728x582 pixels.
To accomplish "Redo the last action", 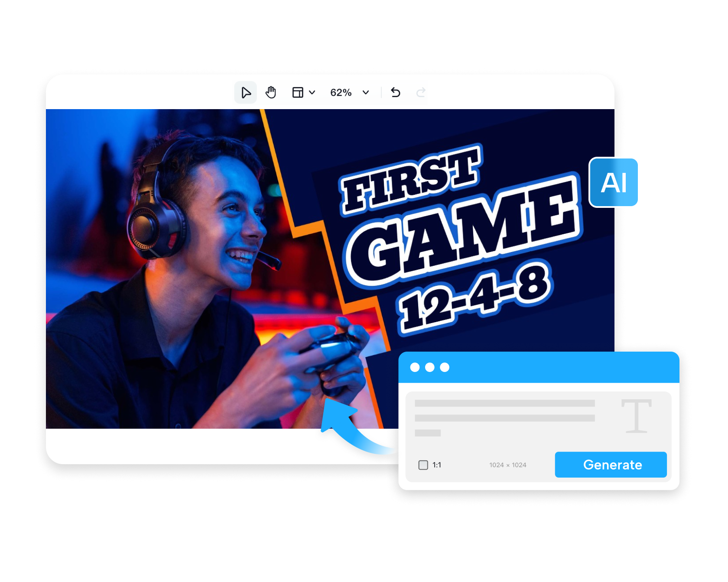I will tap(420, 92).
